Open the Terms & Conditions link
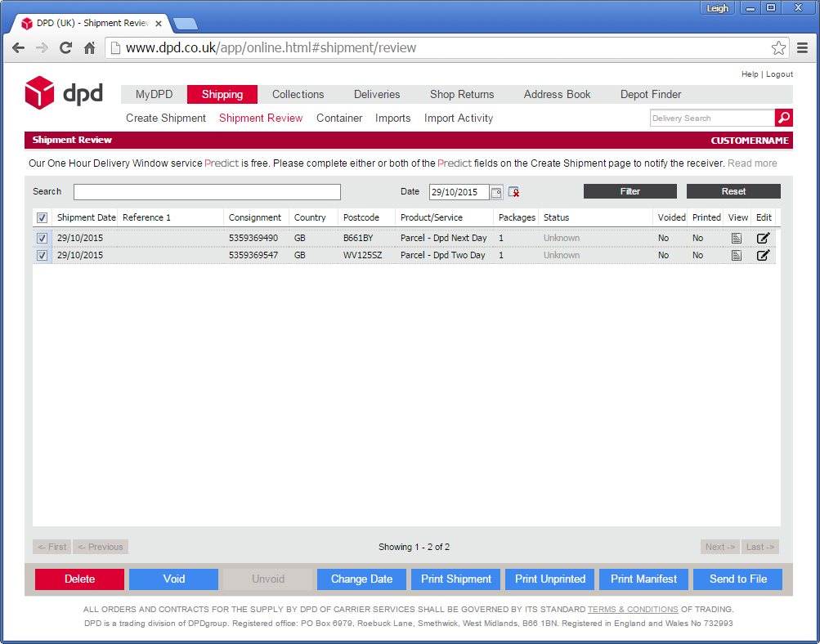 [x=633, y=610]
